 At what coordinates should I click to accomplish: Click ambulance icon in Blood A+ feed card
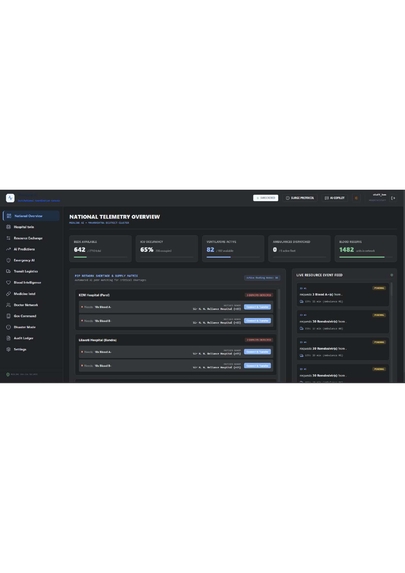pyautogui.click(x=302, y=301)
